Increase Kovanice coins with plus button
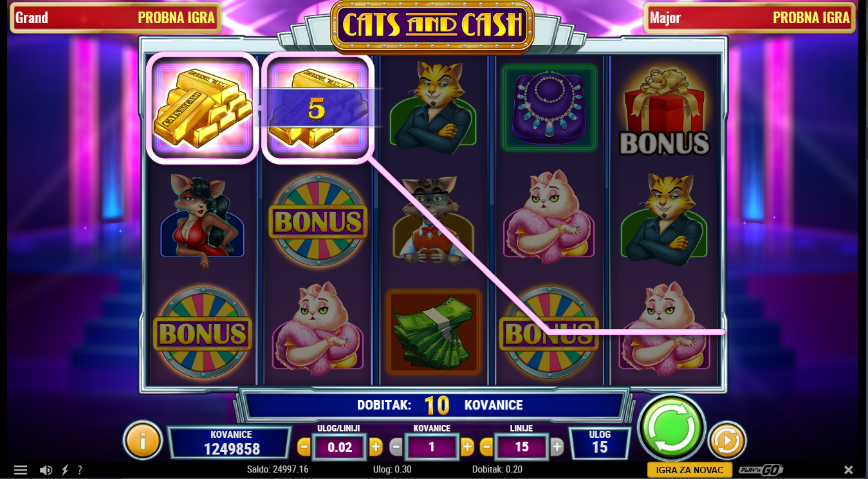This screenshot has height=479, width=868. 468,447
